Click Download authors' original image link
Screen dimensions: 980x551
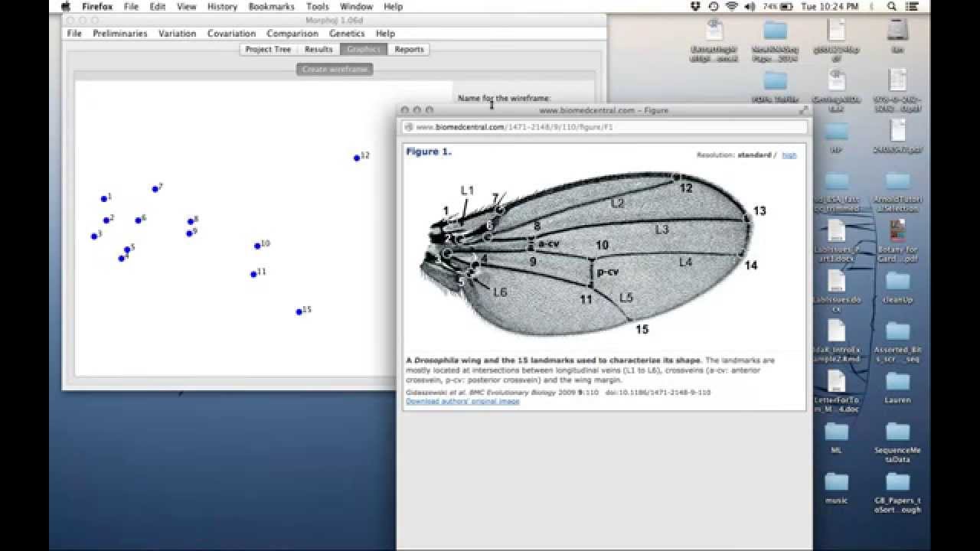coord(462,401)
